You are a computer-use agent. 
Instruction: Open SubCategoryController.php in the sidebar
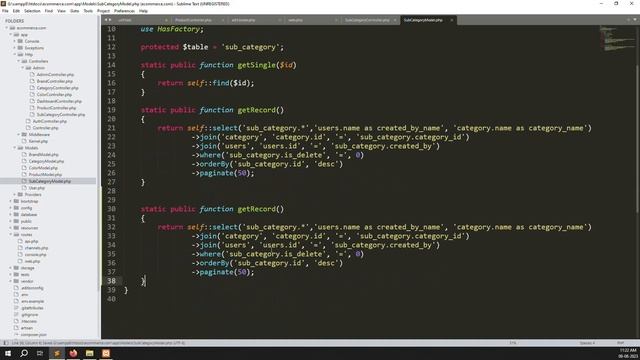[61, 115]
